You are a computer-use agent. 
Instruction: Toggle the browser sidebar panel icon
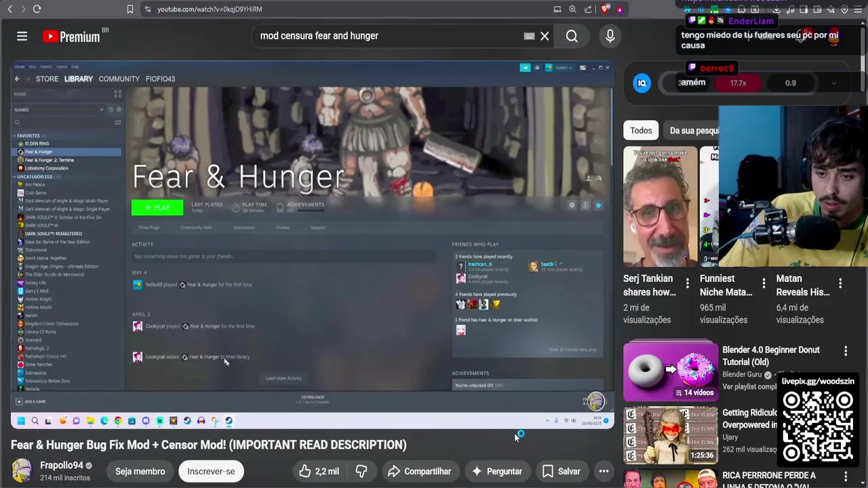804,9
